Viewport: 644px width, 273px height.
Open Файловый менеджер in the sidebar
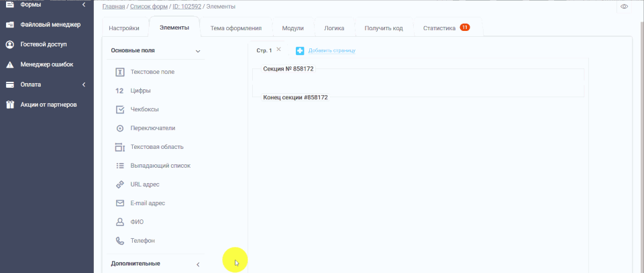50,25
